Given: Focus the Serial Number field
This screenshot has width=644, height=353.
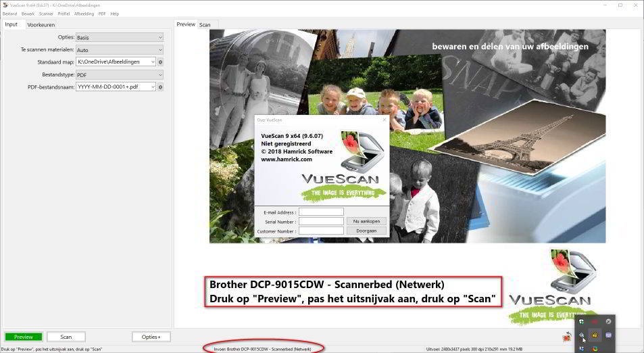Looking at the screenshot, I should click(x=321, y=222).
